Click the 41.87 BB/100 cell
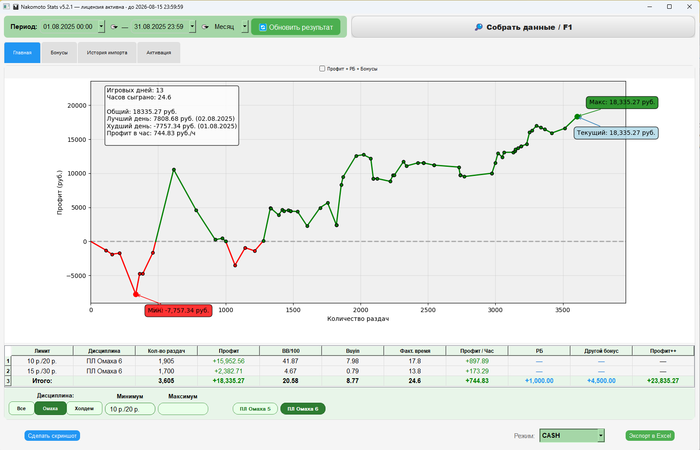700x450 pixels. (290, 361)
